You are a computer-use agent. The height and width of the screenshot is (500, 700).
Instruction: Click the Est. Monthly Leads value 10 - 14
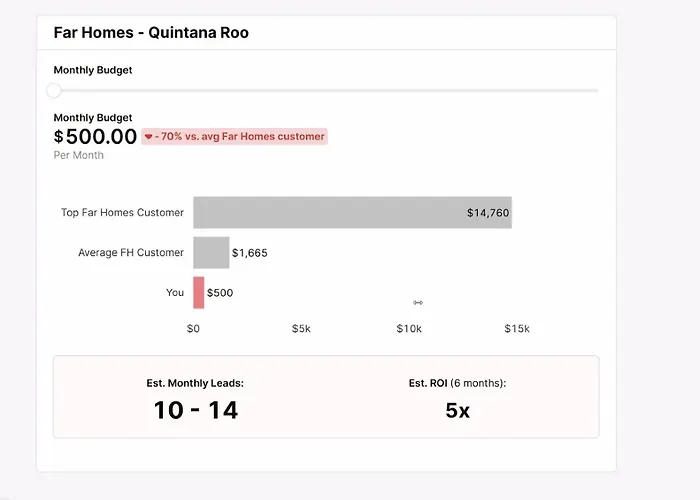tap(195, 409)
